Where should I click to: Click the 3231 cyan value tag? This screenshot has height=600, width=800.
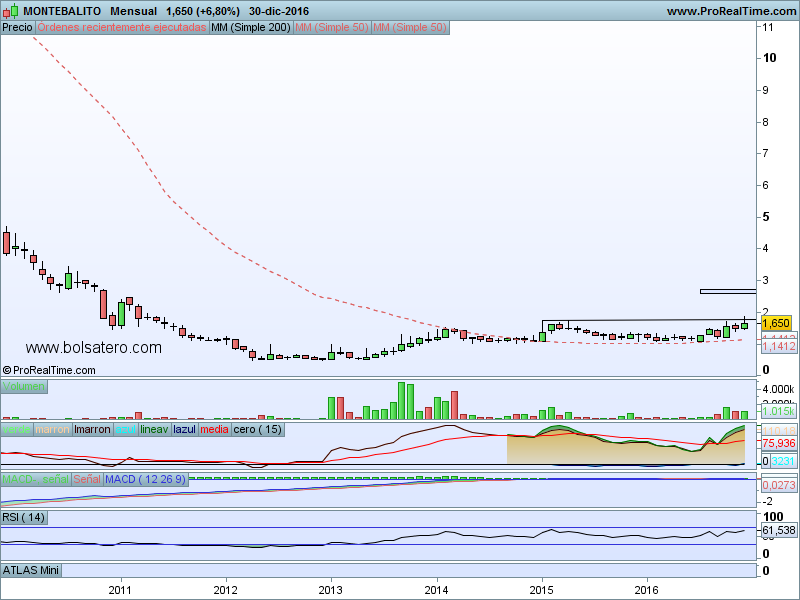pyautogui.click(x=783, y=462)
